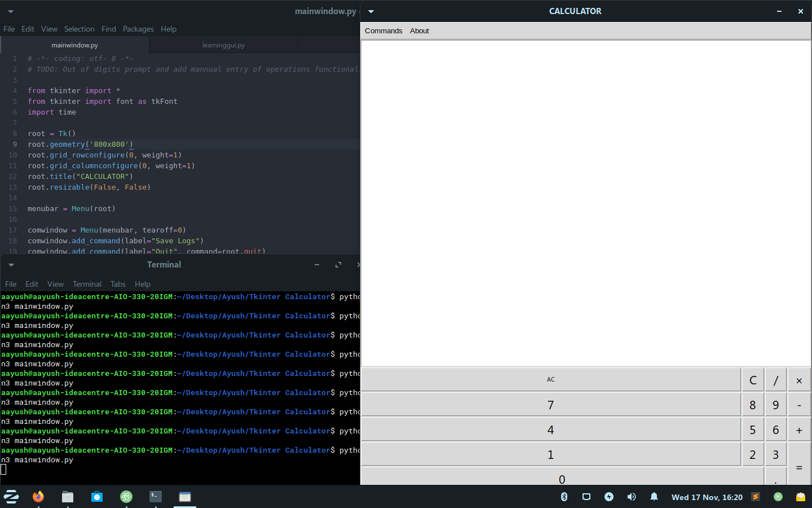Open the volume tray icon
Viewport: 812px width, 508px height.
[x=632, y=497]
